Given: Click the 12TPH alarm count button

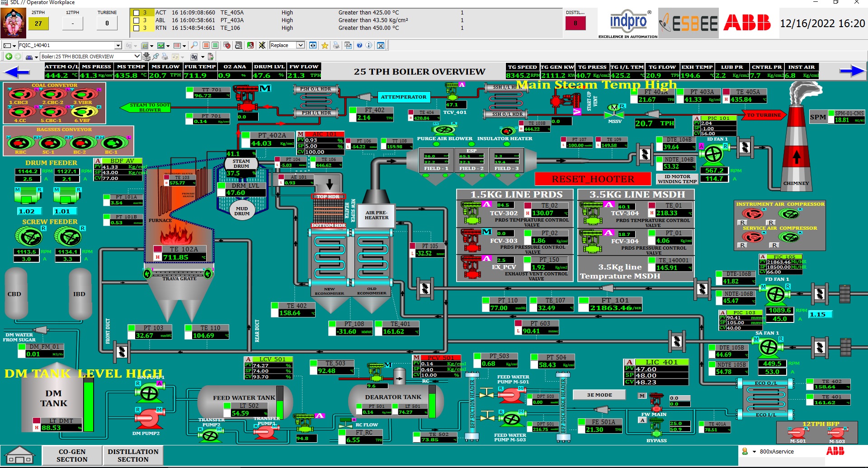Looking at the screenshot, I should pyautogui.click(x=73, y=23).
